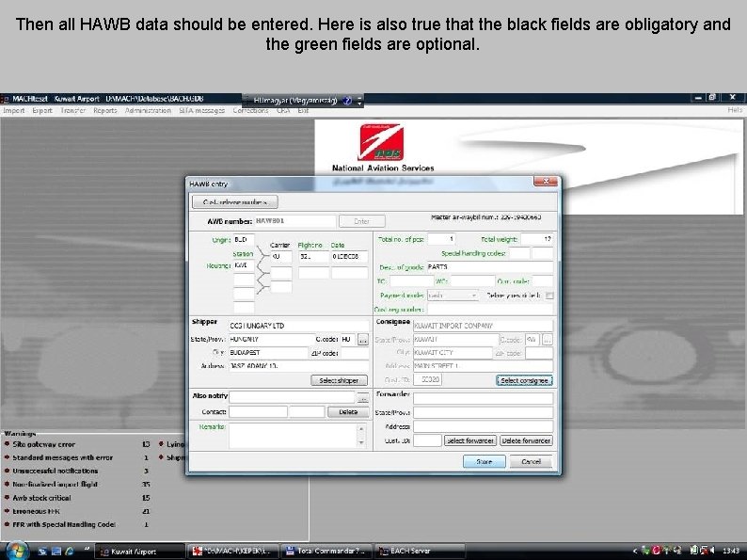
Task: Open the CRA menu
Action: (x=283, y=110)
